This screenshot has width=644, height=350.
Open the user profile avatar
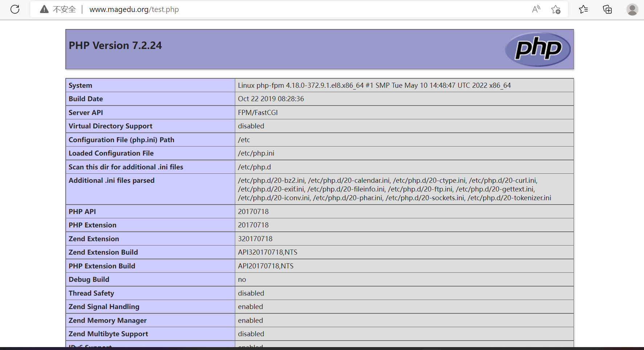click(x=632, y=9)
